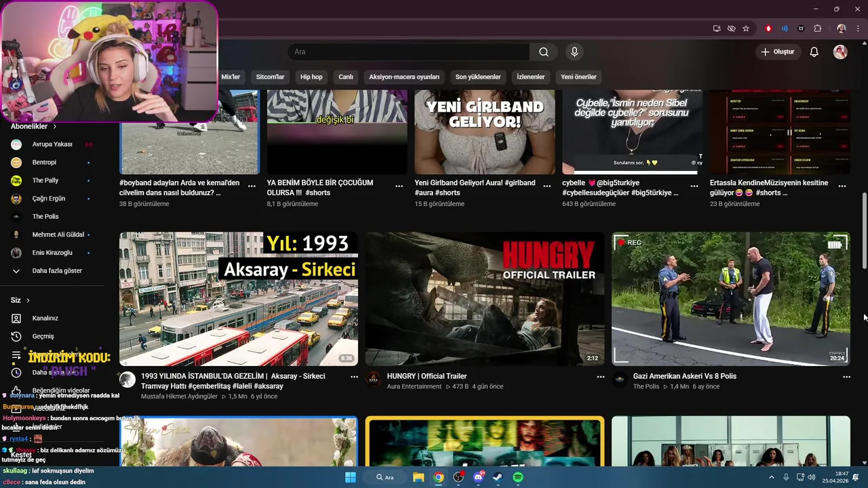The image size is (868, 488).
Task: Select Hip hop filter chip
Action: click(x=311, y=77)
